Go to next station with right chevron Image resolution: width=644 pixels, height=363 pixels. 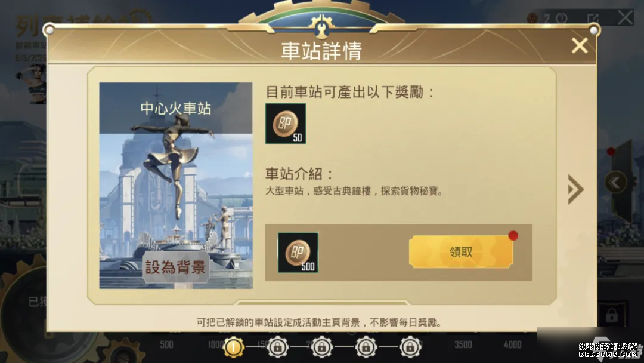click(x=575, y=189)
